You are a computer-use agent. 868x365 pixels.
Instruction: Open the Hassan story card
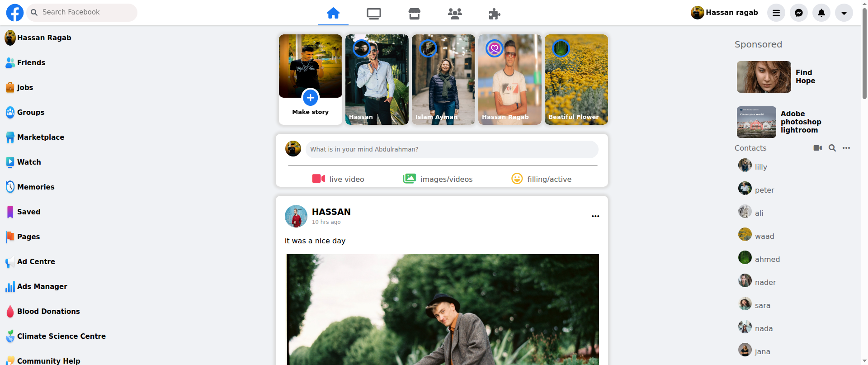pyautogui.click(x=377, y=80)
